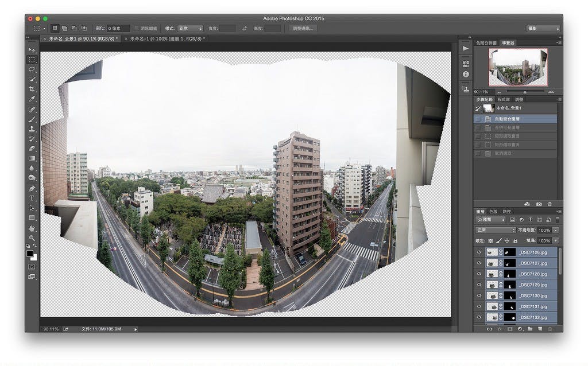Click the 調整邊緣 refine edge button

[303, 28]
